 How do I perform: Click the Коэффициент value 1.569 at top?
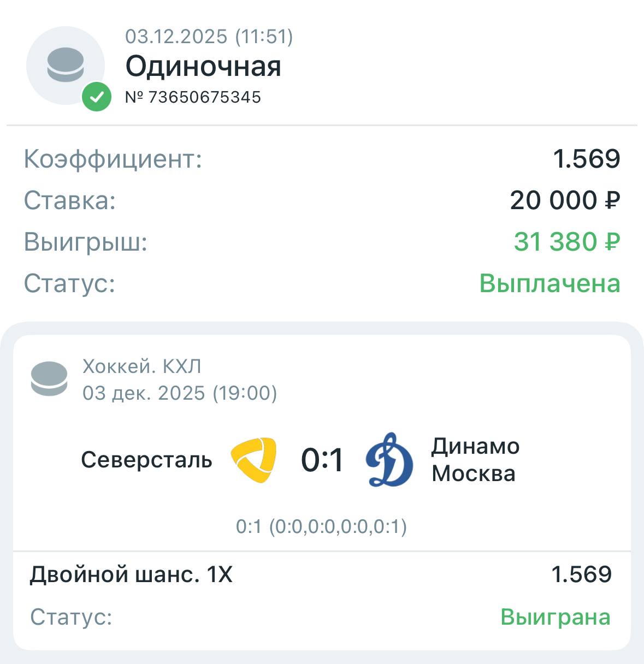click(586, 159)
